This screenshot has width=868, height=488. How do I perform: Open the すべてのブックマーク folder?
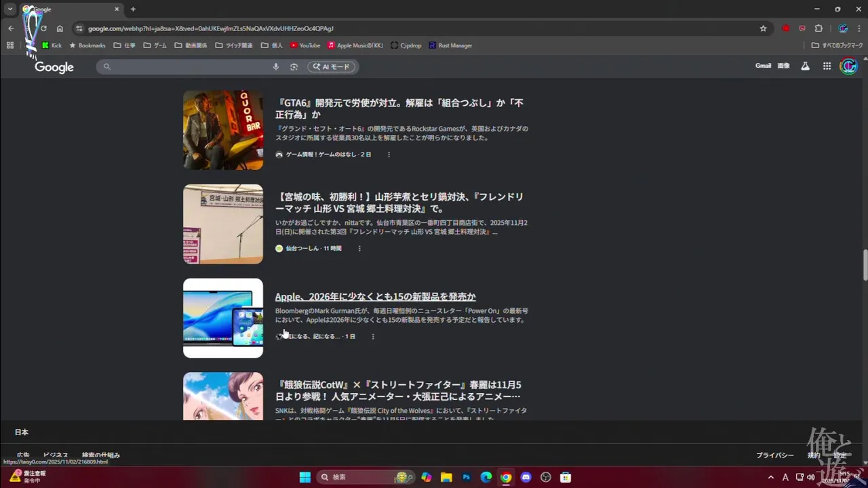click(837, 45)
